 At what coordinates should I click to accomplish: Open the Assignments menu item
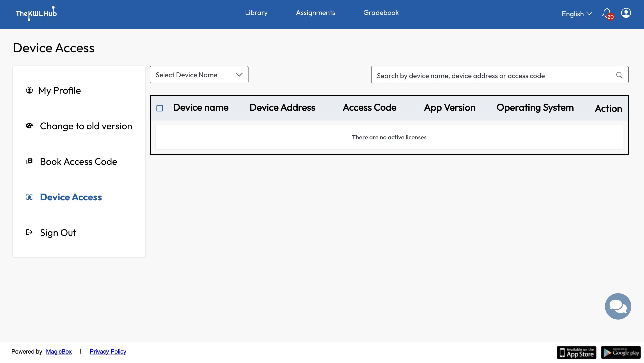click(x=315, y=13)
